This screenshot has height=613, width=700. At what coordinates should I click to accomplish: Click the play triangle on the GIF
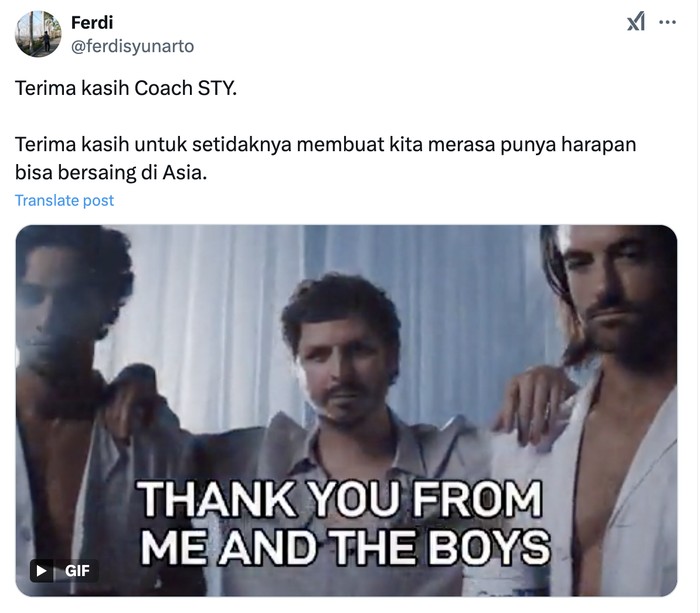(41, 571)
